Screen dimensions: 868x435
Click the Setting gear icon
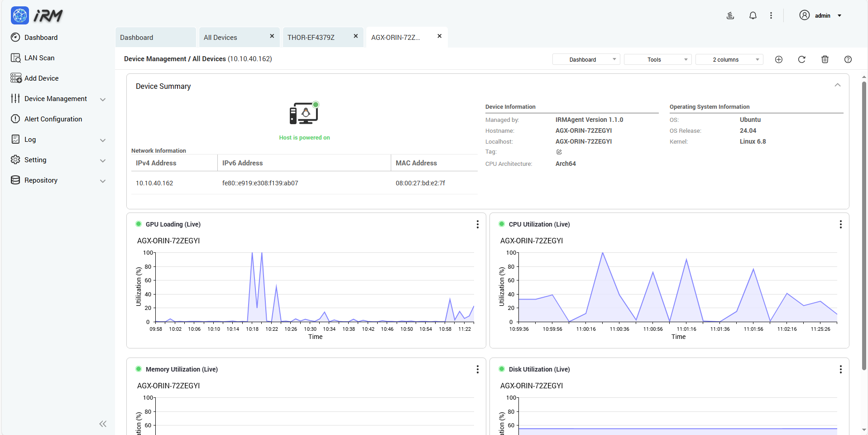tap(15, 159)
